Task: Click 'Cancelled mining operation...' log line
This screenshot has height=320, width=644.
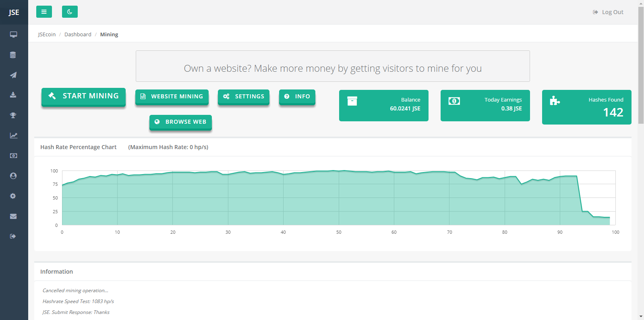Action: tap(75, 290)
